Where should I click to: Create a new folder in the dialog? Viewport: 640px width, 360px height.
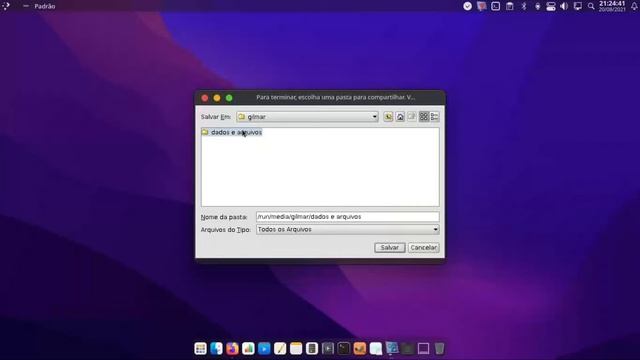pos(412,117)
